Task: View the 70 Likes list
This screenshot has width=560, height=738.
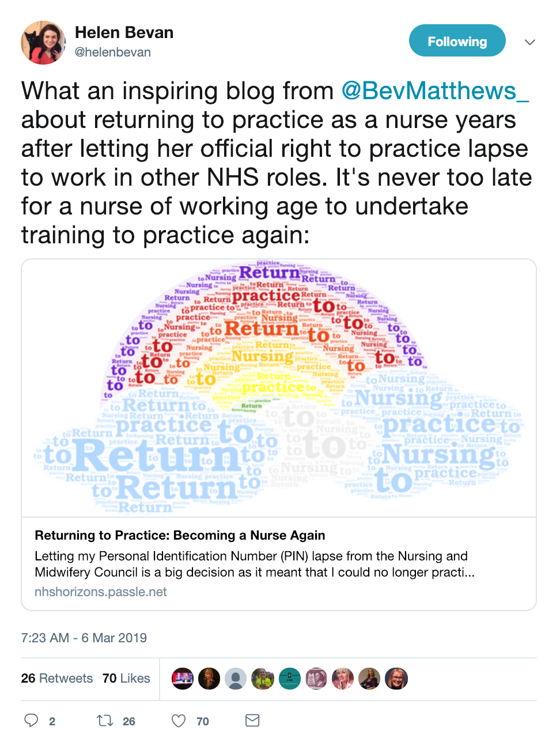Action: [126, 678]
